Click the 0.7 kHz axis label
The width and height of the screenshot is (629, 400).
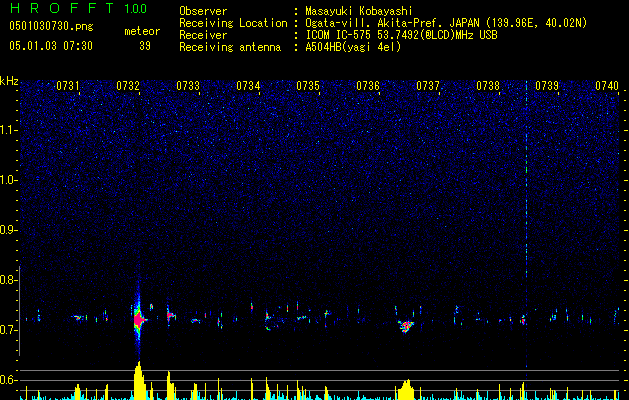(x=7, y=330)
